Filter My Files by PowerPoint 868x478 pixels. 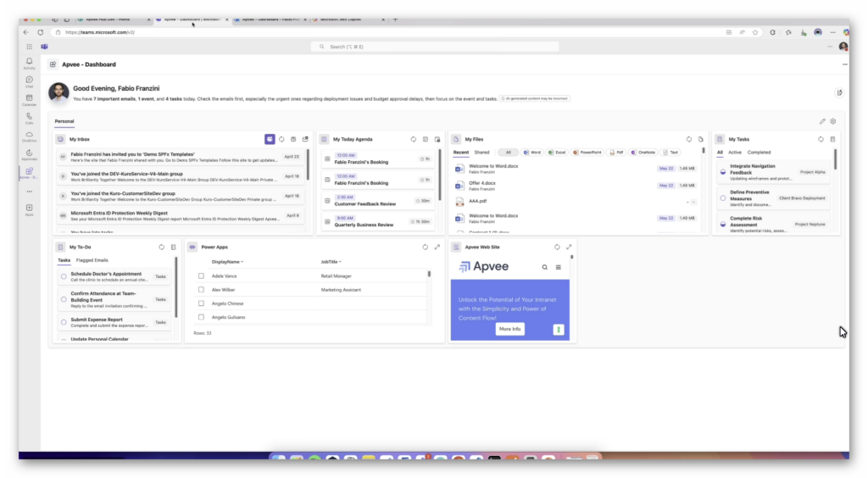coord(587,153)
